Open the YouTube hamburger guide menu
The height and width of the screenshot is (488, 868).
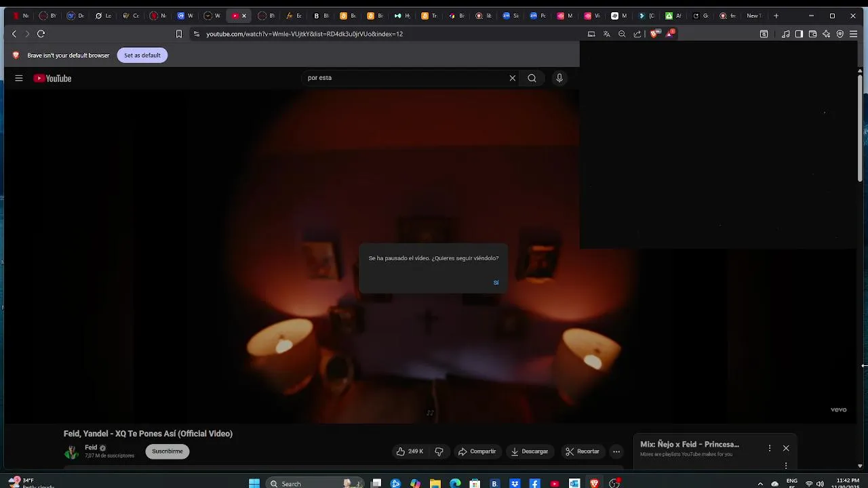pos(19,78)
